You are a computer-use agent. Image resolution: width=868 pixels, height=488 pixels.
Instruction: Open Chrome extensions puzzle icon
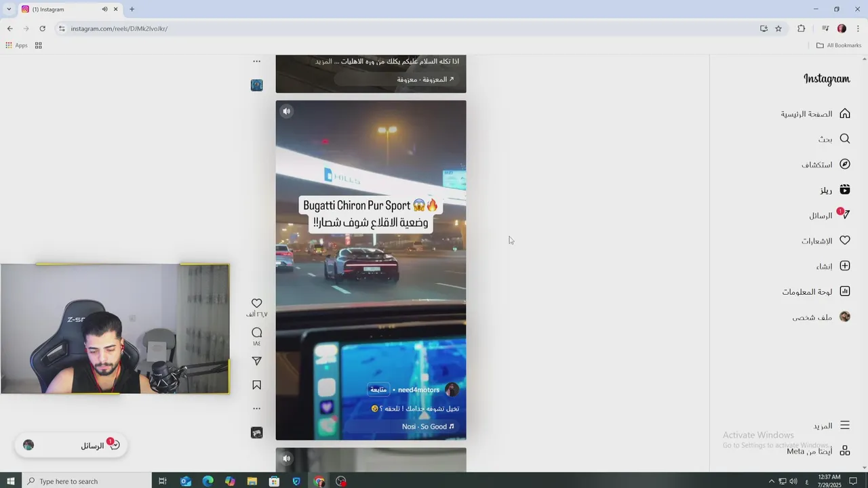point(801,28)
